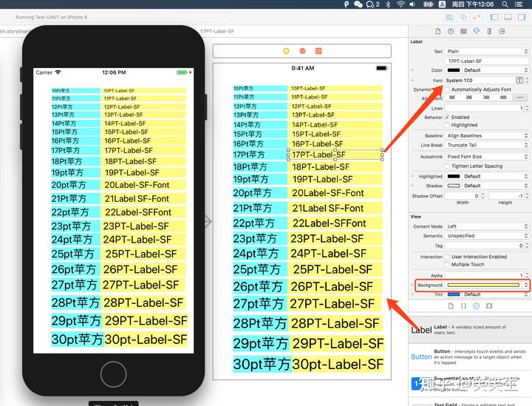Open the Text type Plain dropdown
Viewport: 532px width, 406px height.
tap(487, 51)
